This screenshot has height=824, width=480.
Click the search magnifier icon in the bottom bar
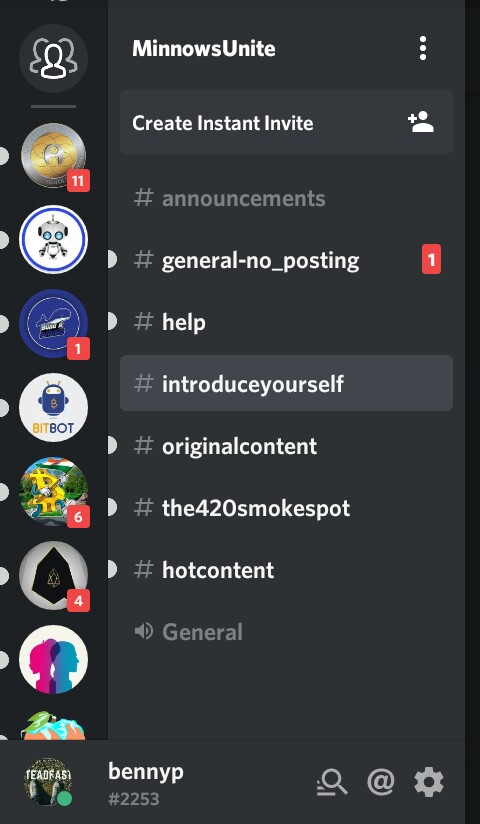click(332, 782)
